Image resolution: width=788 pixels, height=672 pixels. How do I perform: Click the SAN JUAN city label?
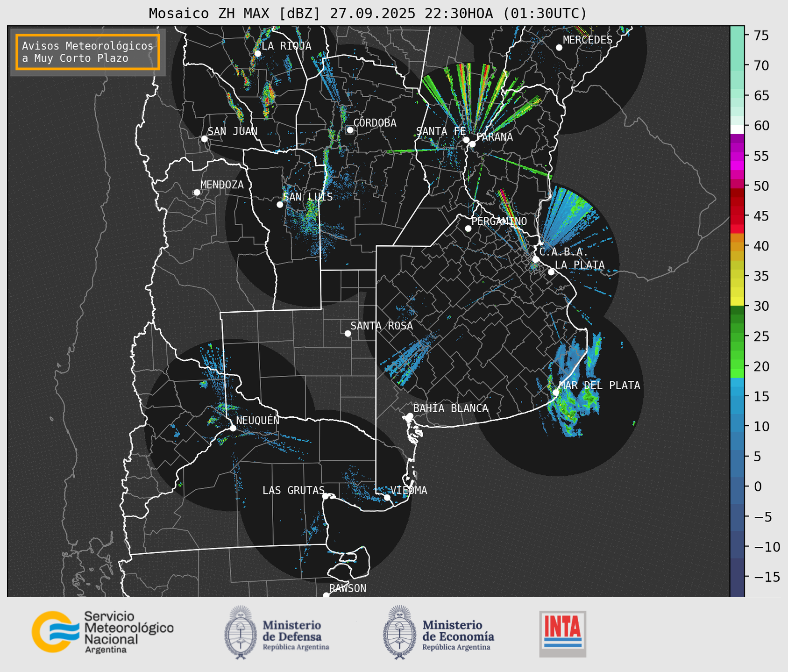pos(232,131)
